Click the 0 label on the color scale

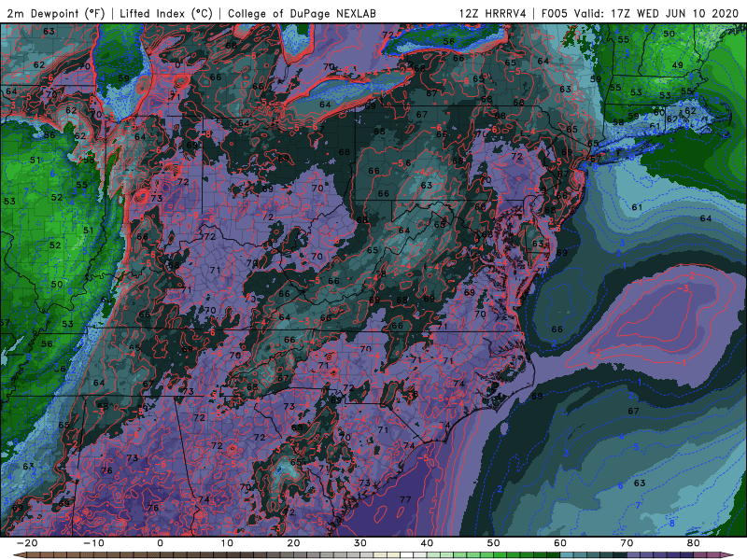160,543
